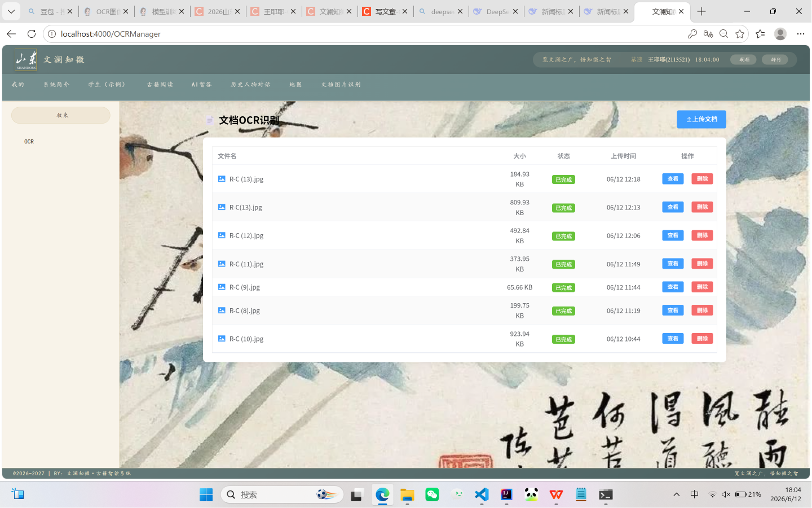This screenshot has width=812, height=508.
Task: Switch to the 写文章 browser tab
Action: pos(385,11)
